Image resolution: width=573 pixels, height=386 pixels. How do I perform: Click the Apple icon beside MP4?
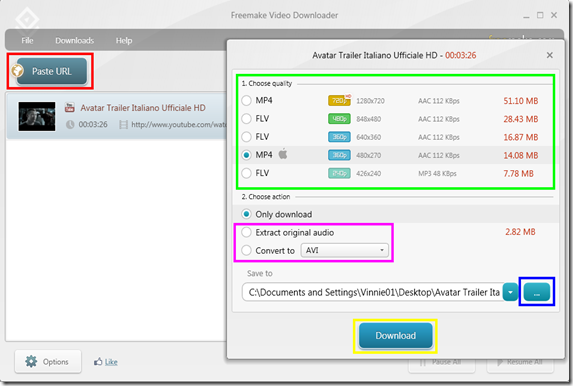click(283, 154)
